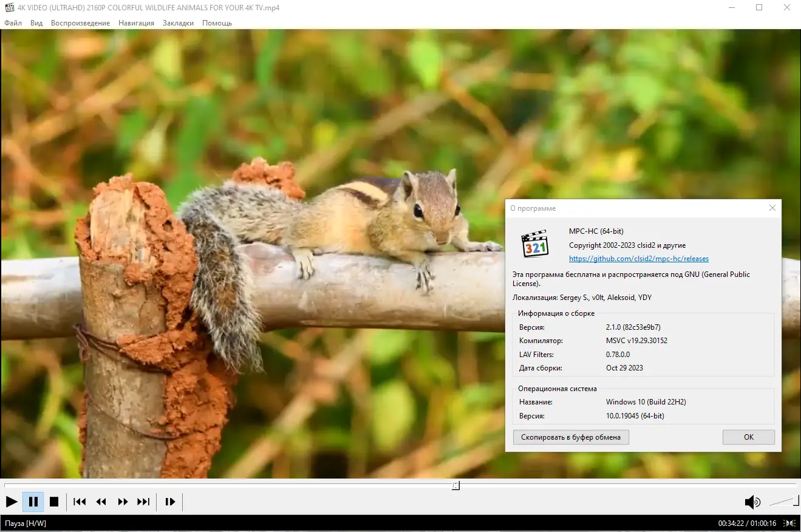The height and width of the screenshot is (532, 801).
Task: Click the MPC-HC 321 clapperboard logo
Action: (535, 244)
